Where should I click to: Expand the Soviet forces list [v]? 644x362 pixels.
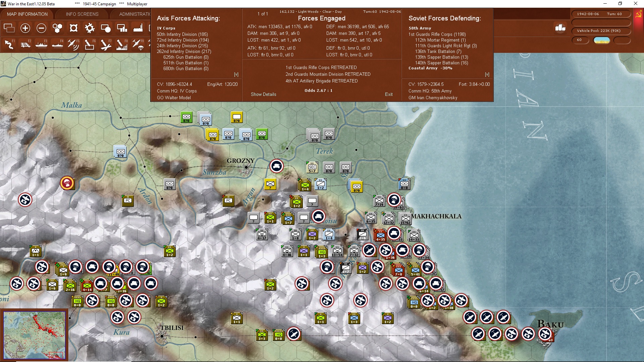point(487,74)
